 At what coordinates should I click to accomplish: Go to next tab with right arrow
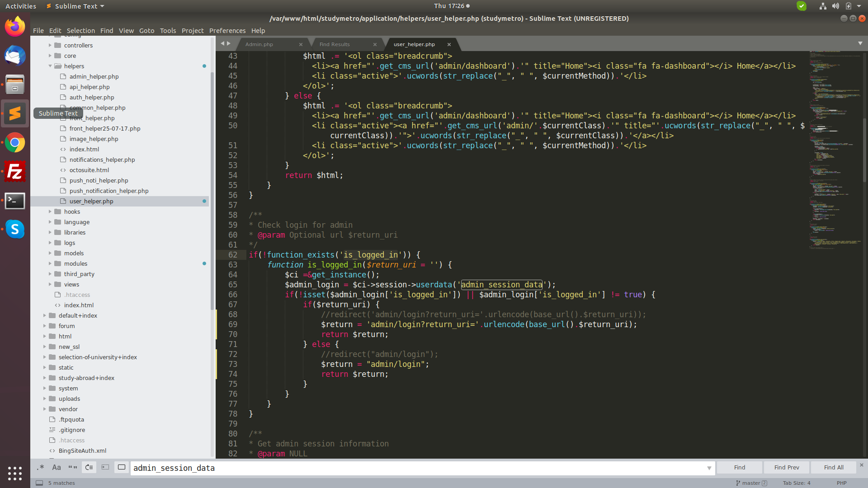pos(229,43)
